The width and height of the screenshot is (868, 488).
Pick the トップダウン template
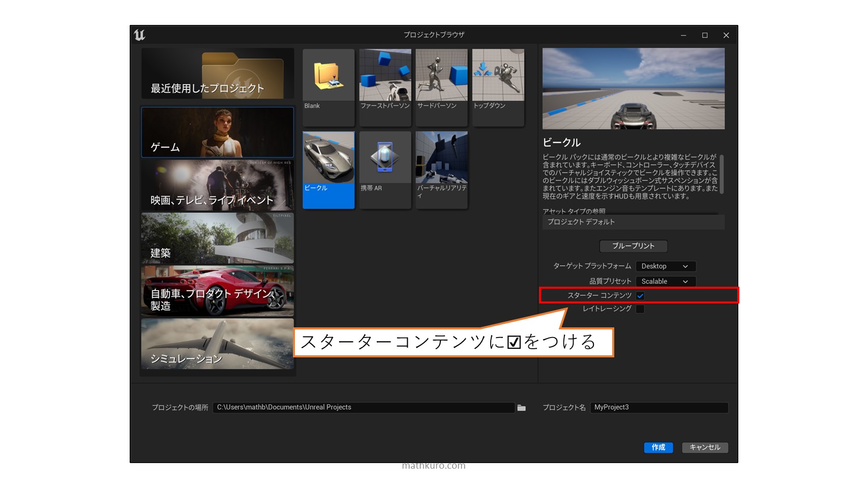click(x=498, y=76)
